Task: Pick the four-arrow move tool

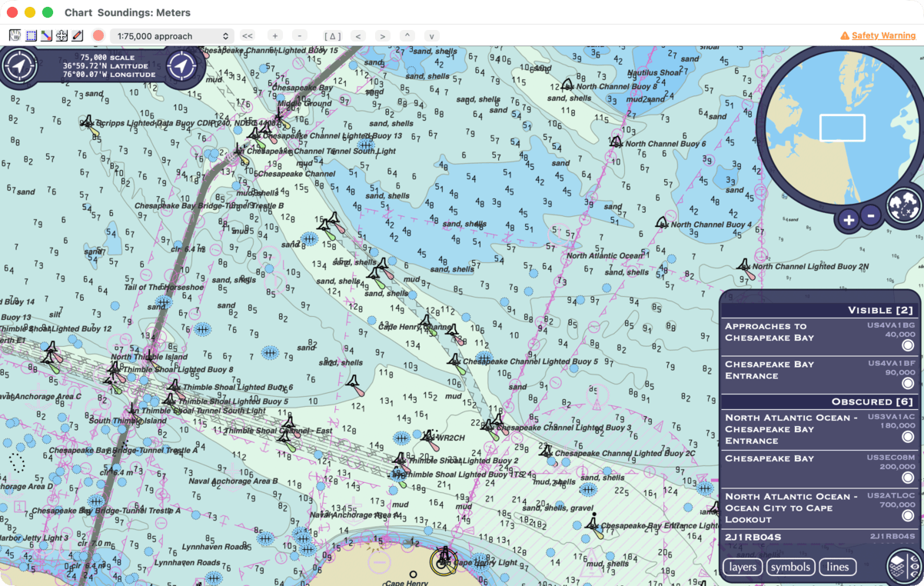Action: [x=61, y=35]
